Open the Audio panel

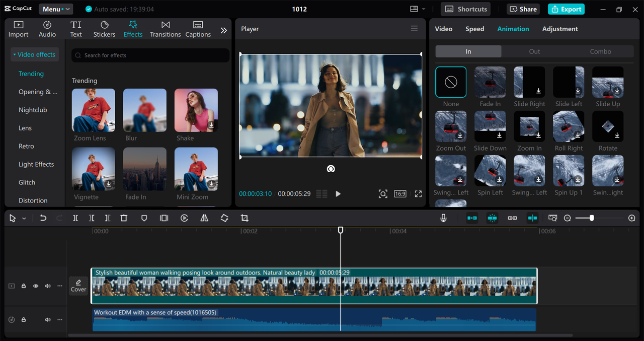click(47, 29)
